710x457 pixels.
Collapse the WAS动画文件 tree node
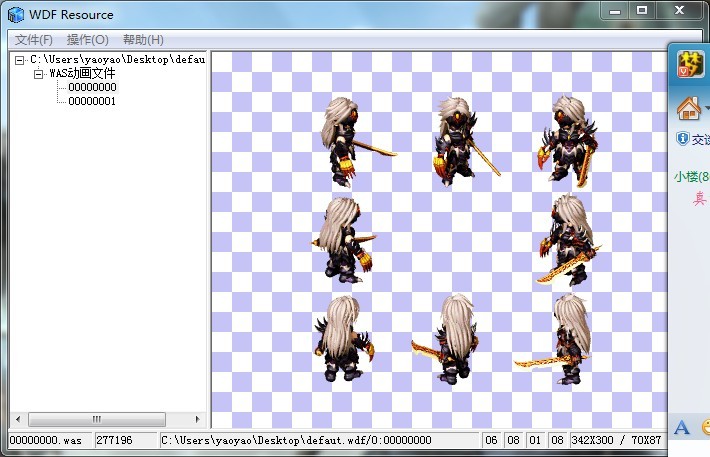(39, 74)
